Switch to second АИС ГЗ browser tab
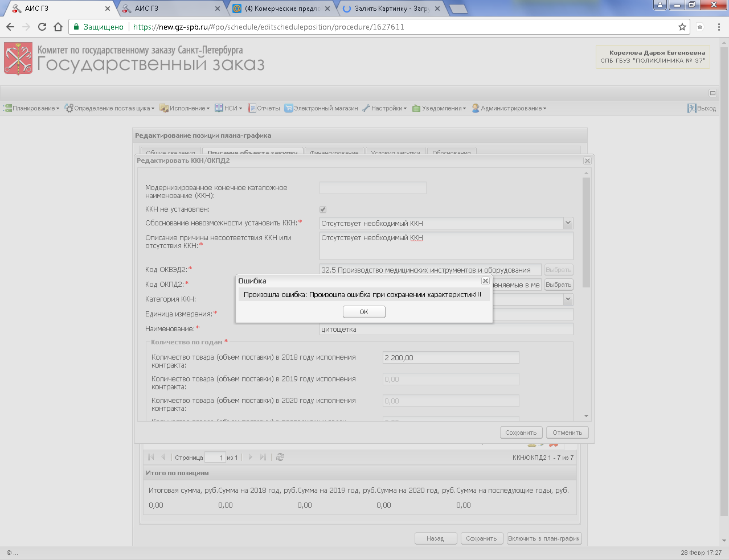The width and height of the screenshot is (729, 560). point(170,9)
